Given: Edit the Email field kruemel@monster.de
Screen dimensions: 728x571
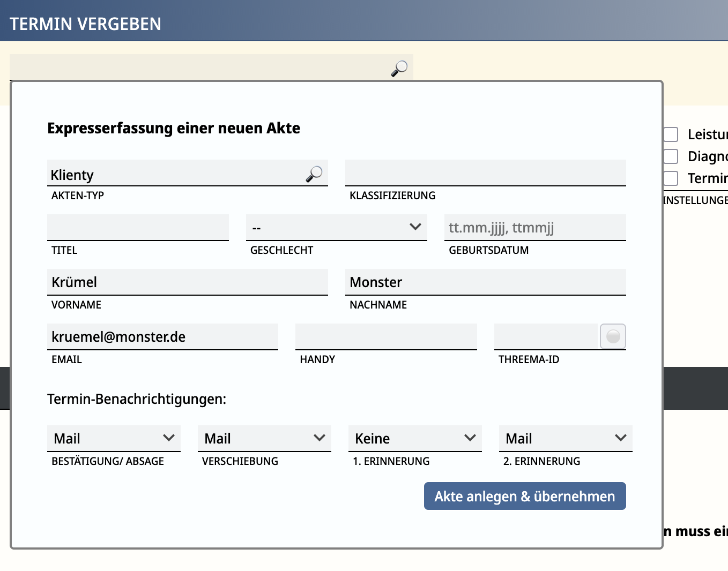Looking at the screenshot, I should tap(162, 337).
